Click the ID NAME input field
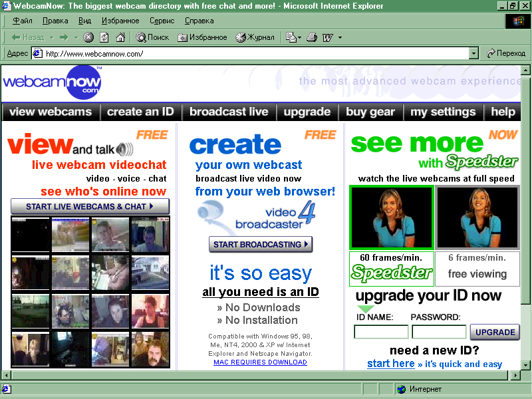The width and height of the screenshot is (532, 399). click(x=381, y=332)
